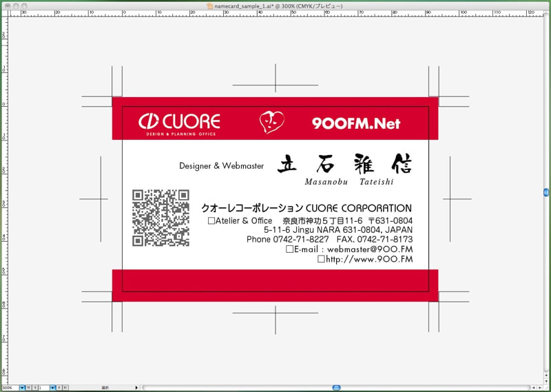
Task: Select the CUORE CORPORATION line
Action: point(306,208)
